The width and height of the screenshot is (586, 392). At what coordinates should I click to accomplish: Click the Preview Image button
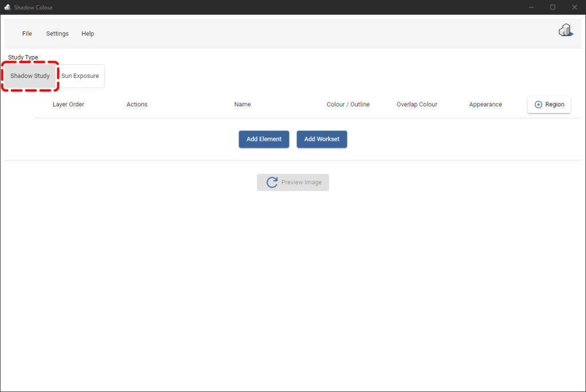pyautogui.click(x=293, y=182)
